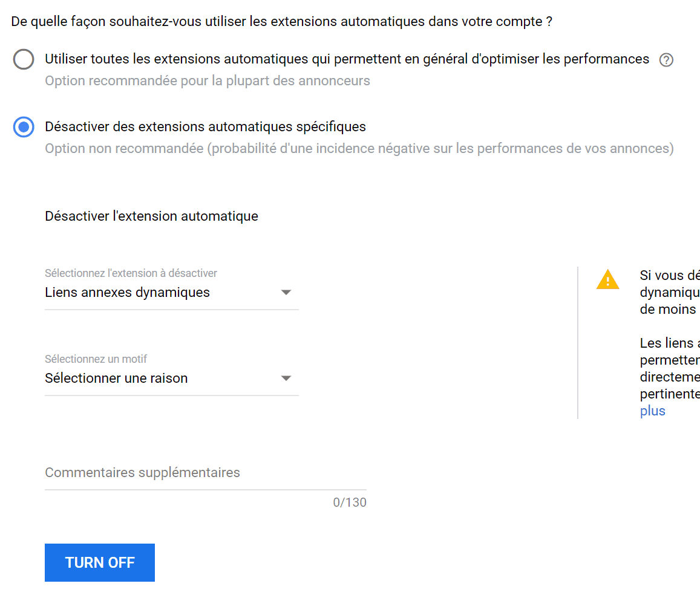Click the help question mark icon
Viewport: 700px width, 595px height.
coord(666,60)
